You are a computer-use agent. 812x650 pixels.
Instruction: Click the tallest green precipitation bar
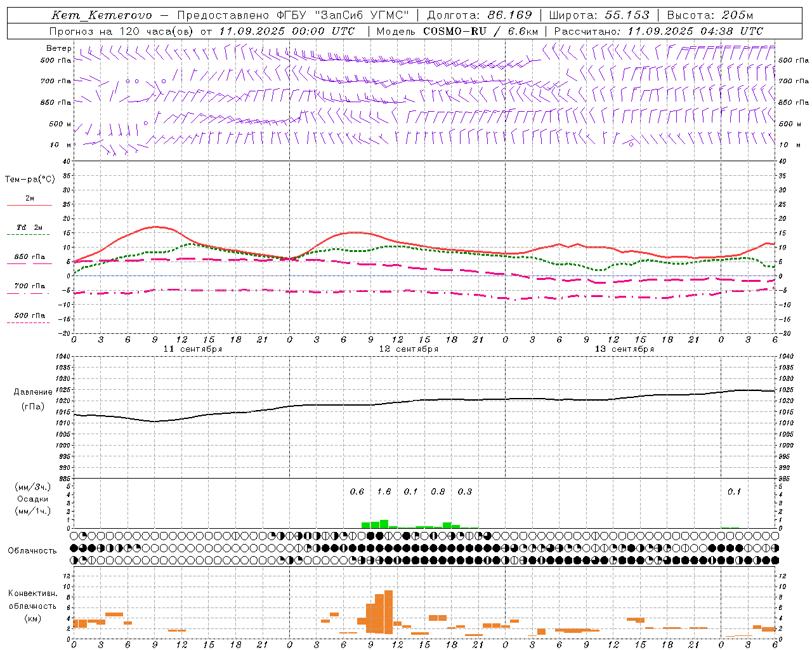(384, 524)
